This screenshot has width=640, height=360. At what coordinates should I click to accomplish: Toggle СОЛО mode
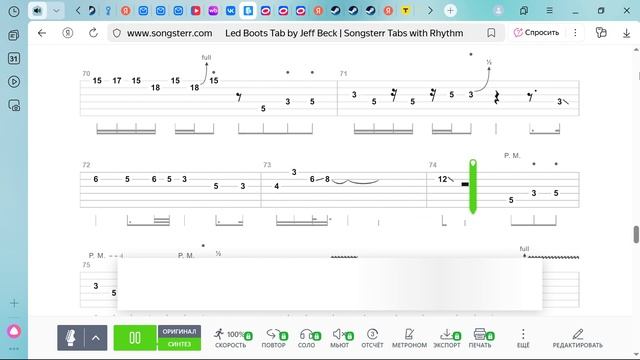(x=307, y=338)
